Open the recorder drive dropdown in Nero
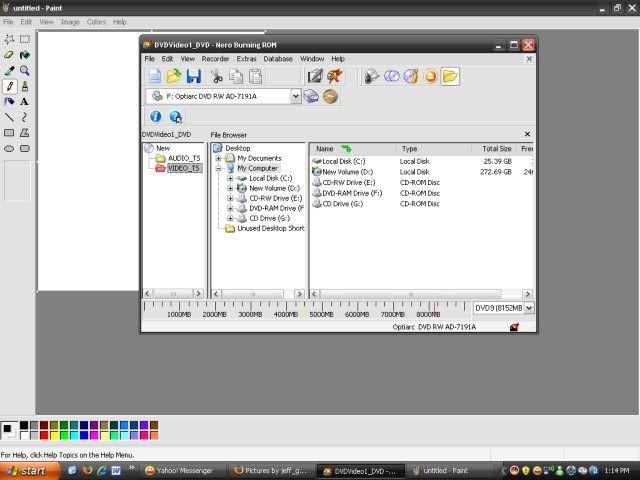This screenshot has height=480, width=640. click(x=296, y=96)
